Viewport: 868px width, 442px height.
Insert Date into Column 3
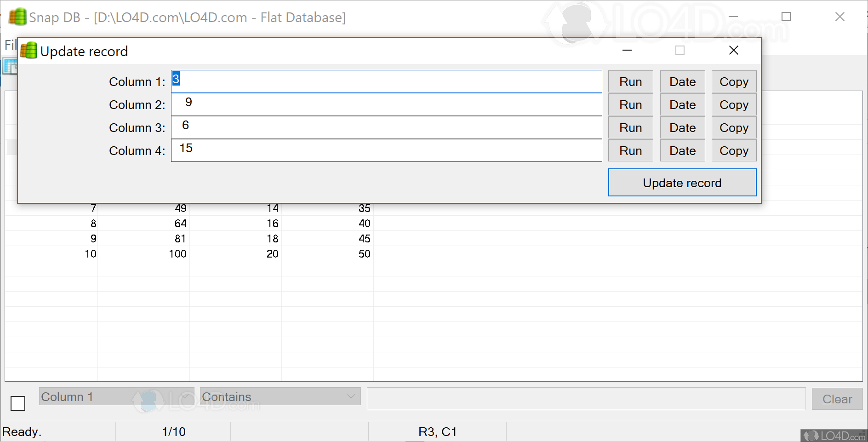682,128
